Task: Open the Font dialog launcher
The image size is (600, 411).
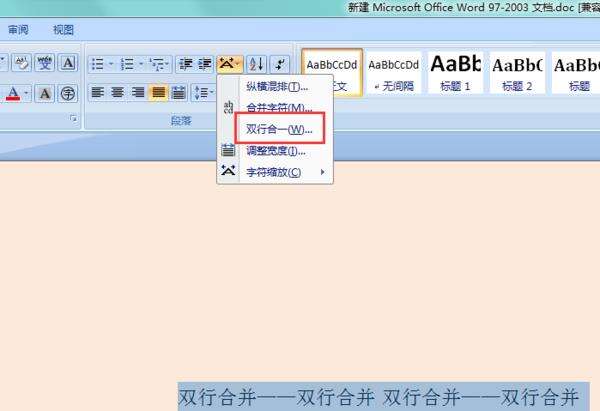Action: coord(73,119)
